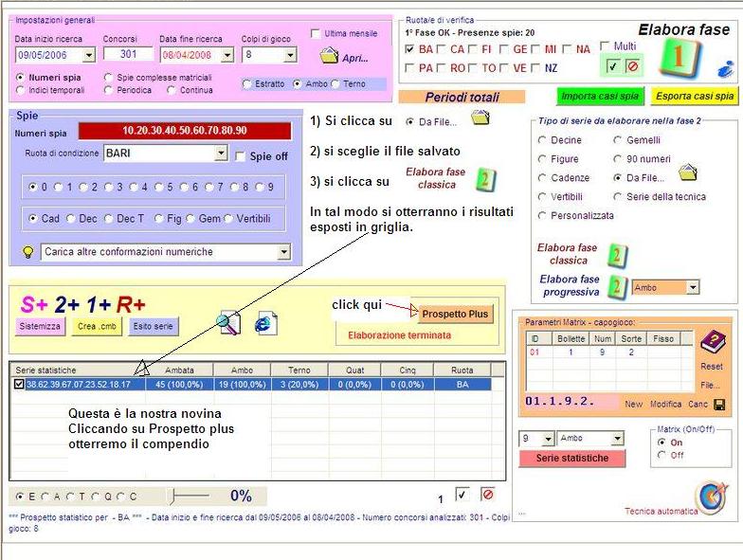Click the Crea .cmb button
743x560 pixels.
97,326
